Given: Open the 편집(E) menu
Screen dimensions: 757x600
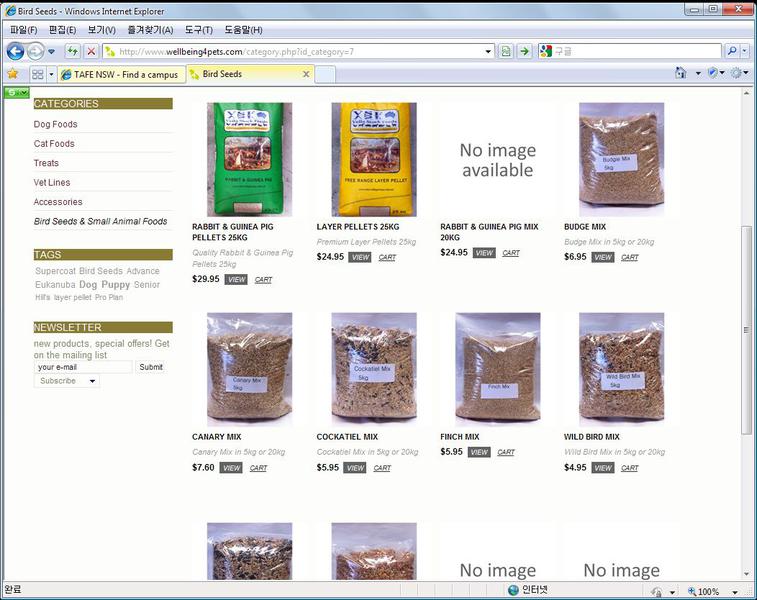Looking at the screenshot, I should (x=62, y=30).
